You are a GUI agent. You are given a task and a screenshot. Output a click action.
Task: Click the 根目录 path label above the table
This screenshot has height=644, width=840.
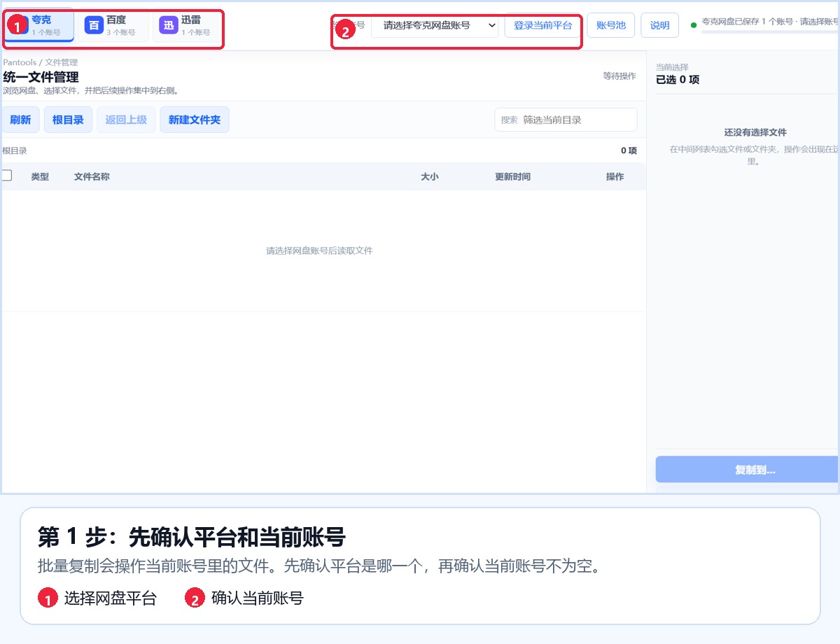tap(15, 150)
